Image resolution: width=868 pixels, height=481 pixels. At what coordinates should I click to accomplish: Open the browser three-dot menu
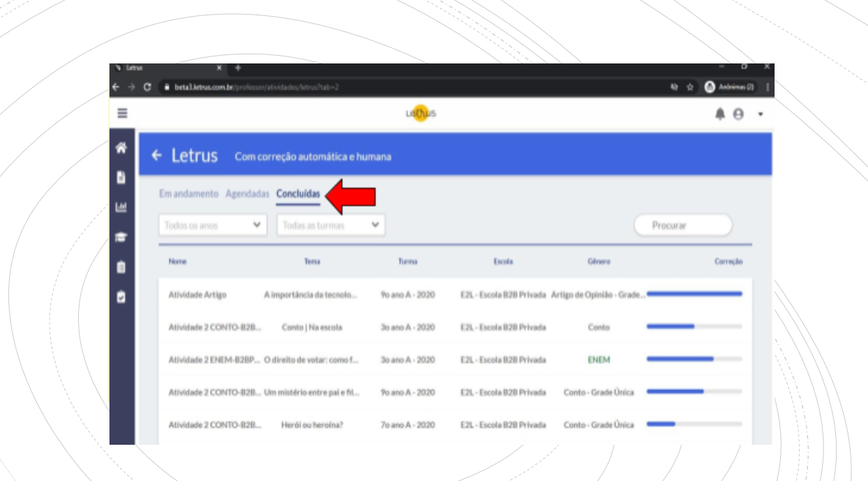click(768, 87)
